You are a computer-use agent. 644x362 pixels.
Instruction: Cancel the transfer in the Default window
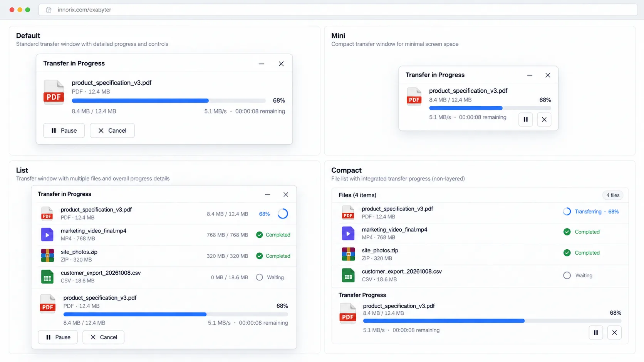pos(112,130)
